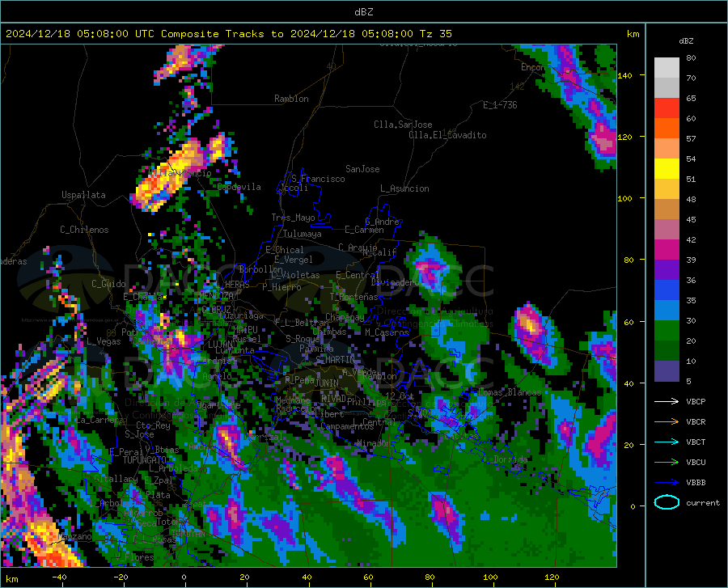728x588 pixels.
Task: Click the La_Carrera map label
Action: [99, 420]
